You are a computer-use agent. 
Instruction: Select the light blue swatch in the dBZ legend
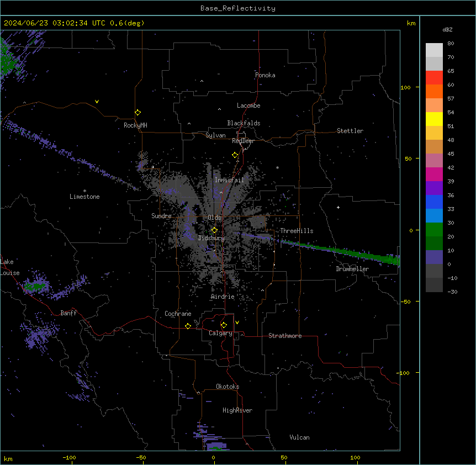[434, 215]
